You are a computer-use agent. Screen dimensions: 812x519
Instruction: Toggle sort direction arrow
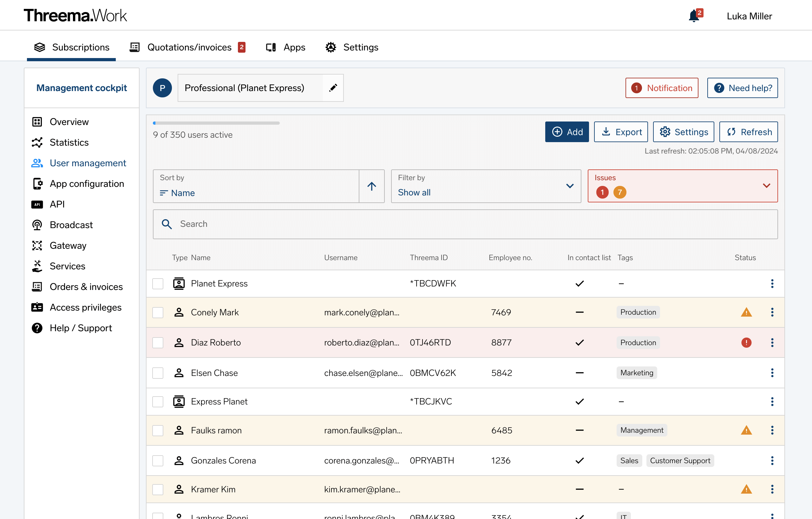pos(372,186)
